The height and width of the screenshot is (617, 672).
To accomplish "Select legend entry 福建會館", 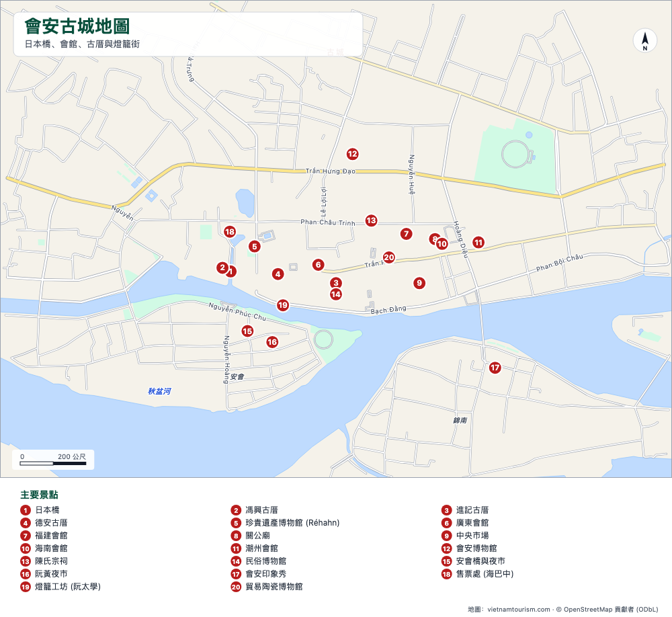I will click(x=51, y=536).
